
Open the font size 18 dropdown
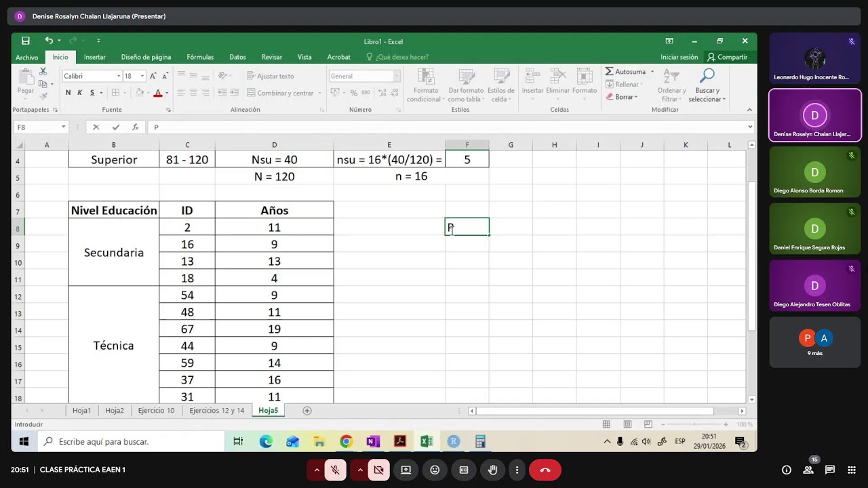pos(142,76)
